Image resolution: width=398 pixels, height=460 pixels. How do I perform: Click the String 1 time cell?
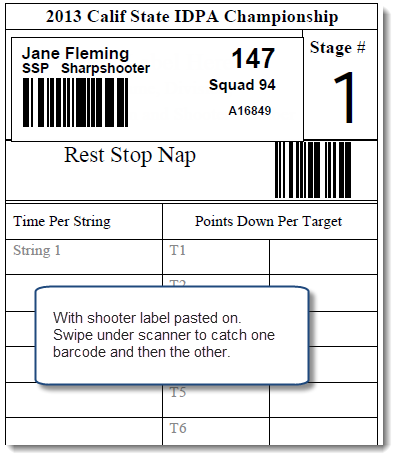(84, 257)
